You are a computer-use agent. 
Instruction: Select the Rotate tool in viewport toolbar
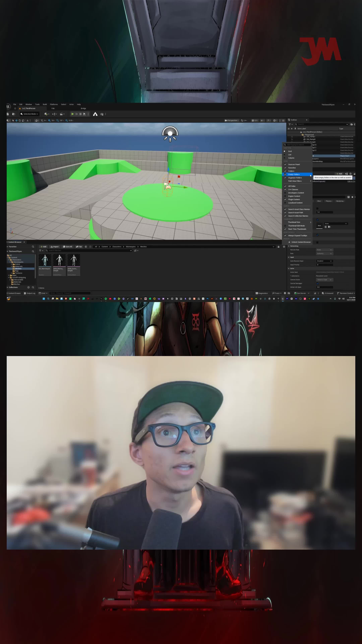point(20,121)
